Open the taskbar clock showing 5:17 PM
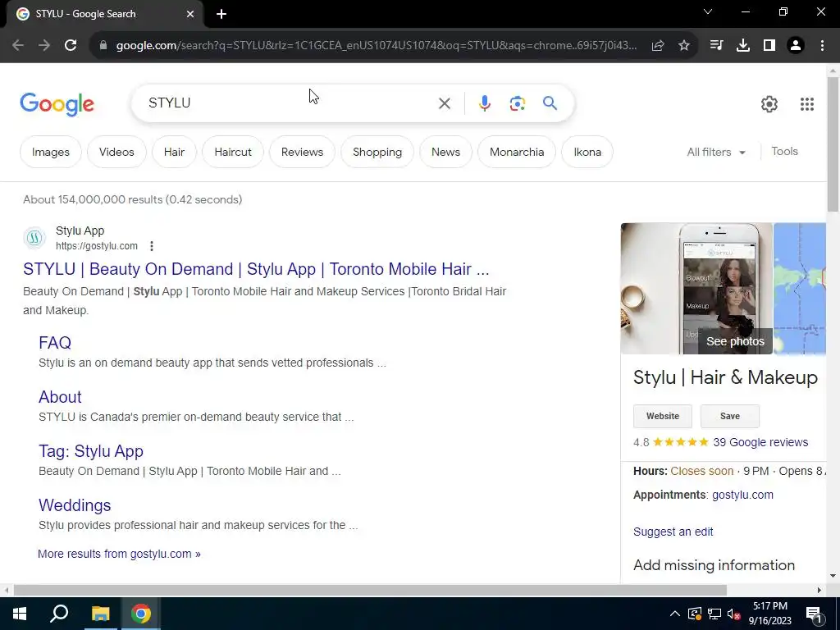The width and height of the screenshot is (840, 630). click(x=769, y=614)
